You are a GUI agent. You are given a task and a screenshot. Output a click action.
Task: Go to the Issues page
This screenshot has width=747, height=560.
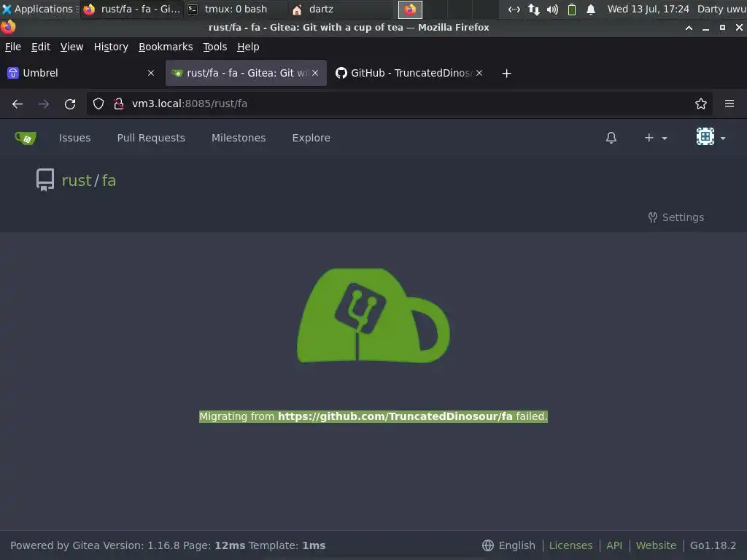[x=75, y=138]
